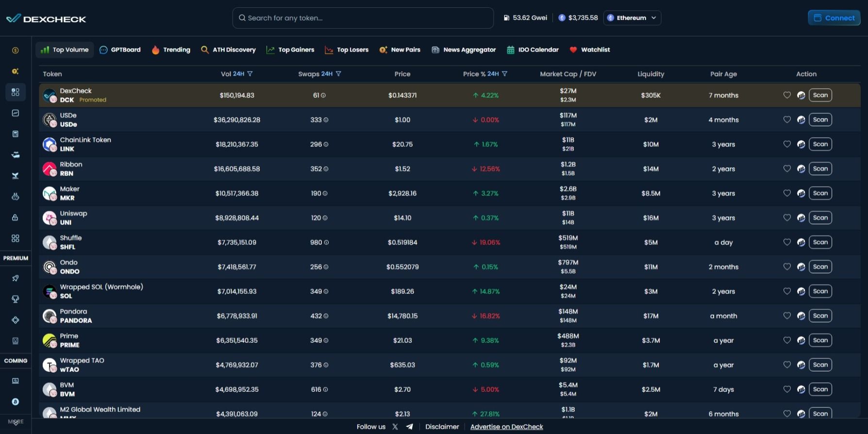868x434 pixels.
Task: Switch to Top Losers tab
Action: pyautogui.click(x=347, y=49)
